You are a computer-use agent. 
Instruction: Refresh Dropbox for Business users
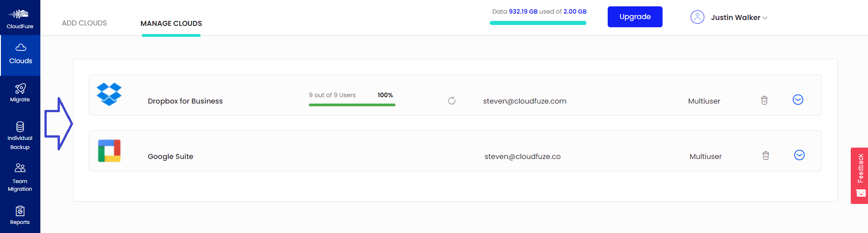pyautogui.click(x=452, y=101)
